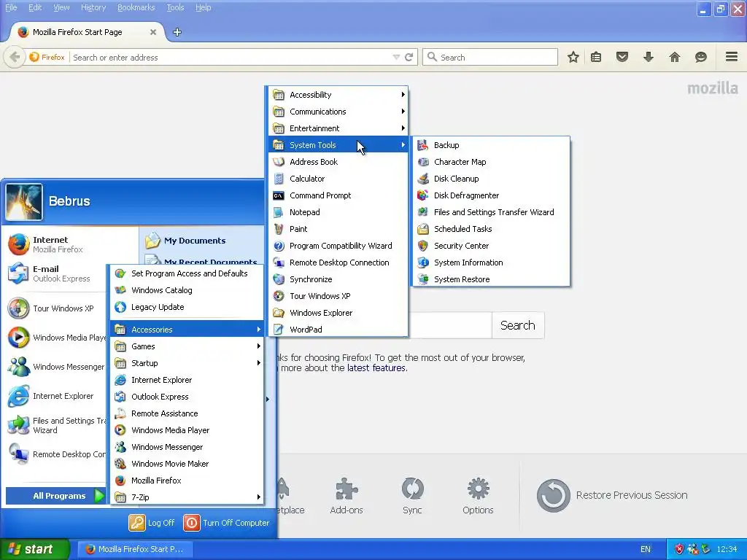Expand Entertainment submenu
Screen dimensions: 747x560
pyautogui.click(x=338, y=128)
